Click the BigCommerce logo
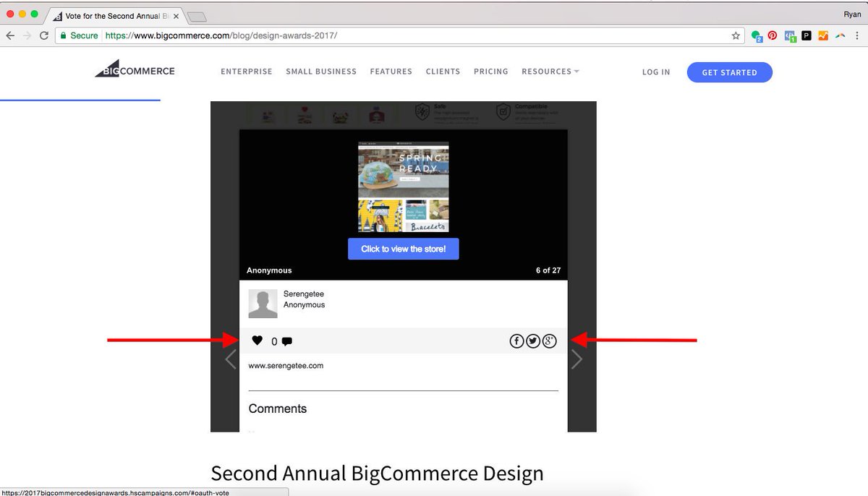This screenshot has height=496, width=868. [134, 69]
